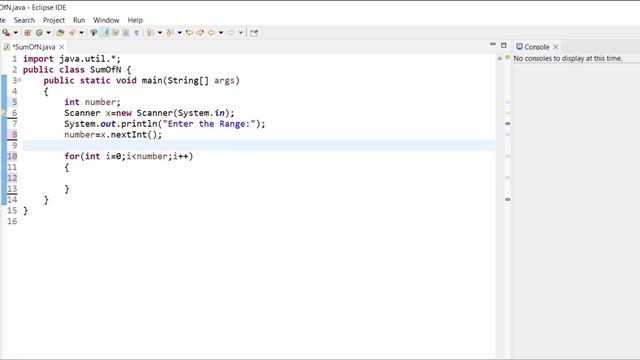This screenshot has height=360, width=640.
Task: Toggle Show Whitespace Characters
Action: [136, 33]
